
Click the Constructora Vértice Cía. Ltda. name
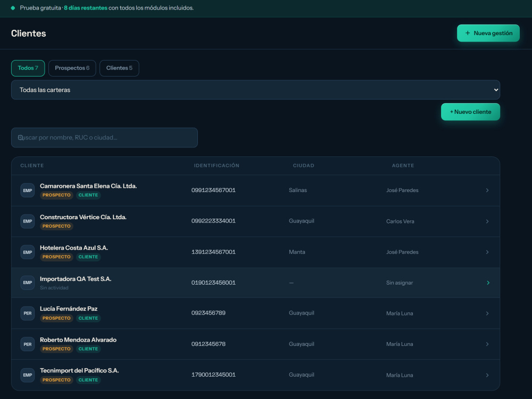coord(83,217)
